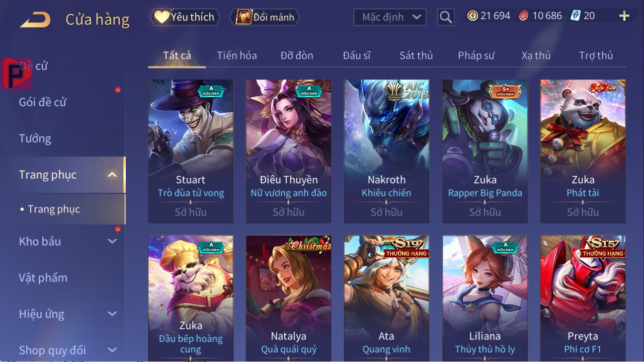Open Tướng in the sidebar

(35, 138)
